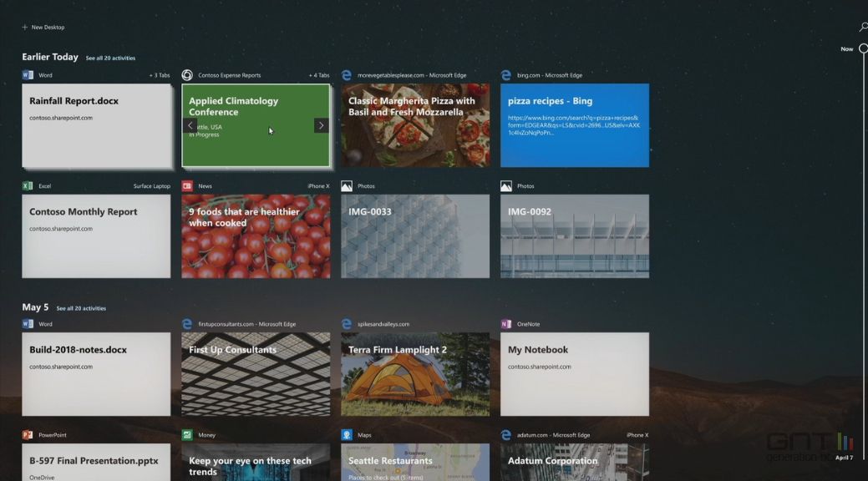Open the 9 foods healthier when cooked card

(256, 236)
